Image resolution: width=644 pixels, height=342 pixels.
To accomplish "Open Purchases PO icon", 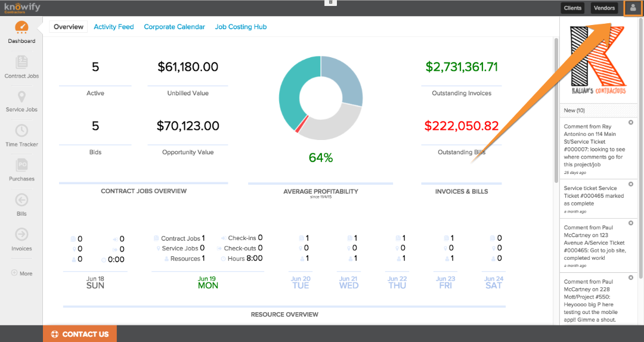I will pyautogui.click(x=21, y=166).
